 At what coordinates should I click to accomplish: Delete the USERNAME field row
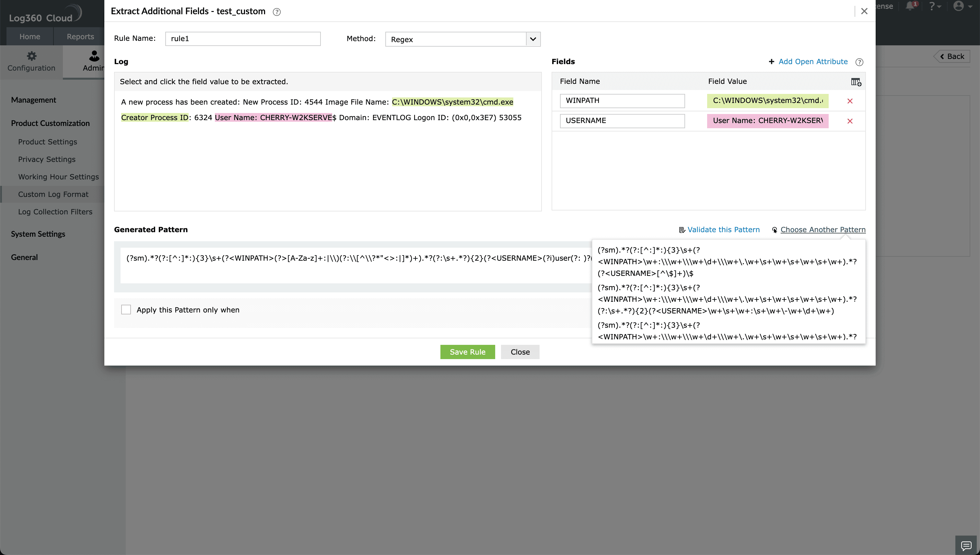(x=849, y=121)
